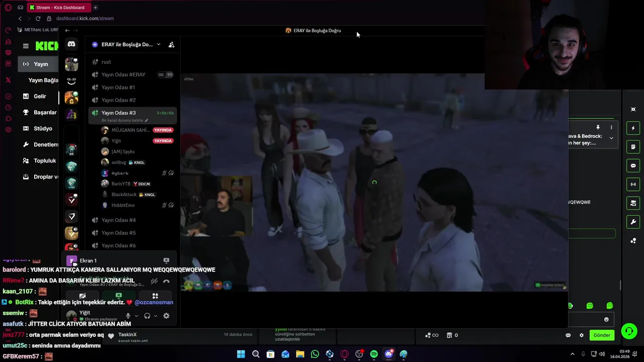
Task: Click pin icon on pinned message
Action: click(x=598, y=128)
